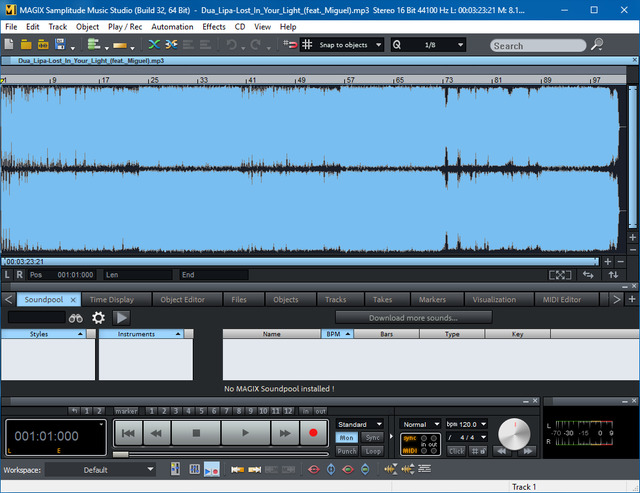Toggle the Mon monitoring button
The width and height of the screenshot is (640, 493).
point(346,438)
